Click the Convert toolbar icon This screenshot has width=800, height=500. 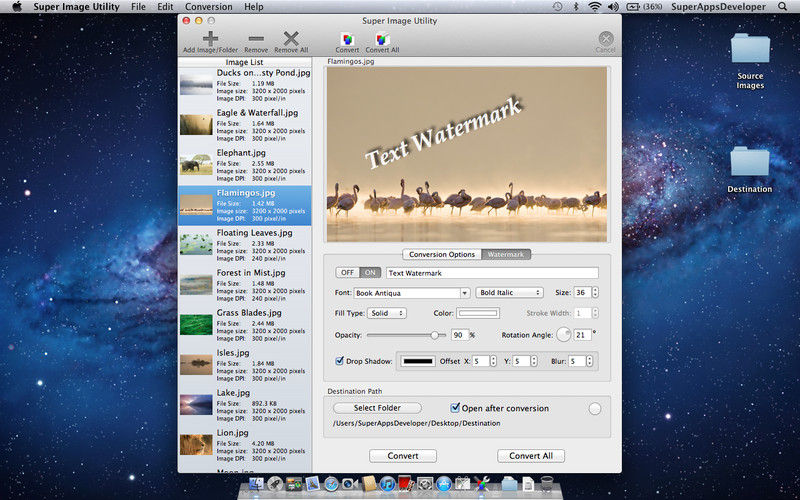(347, 39)
